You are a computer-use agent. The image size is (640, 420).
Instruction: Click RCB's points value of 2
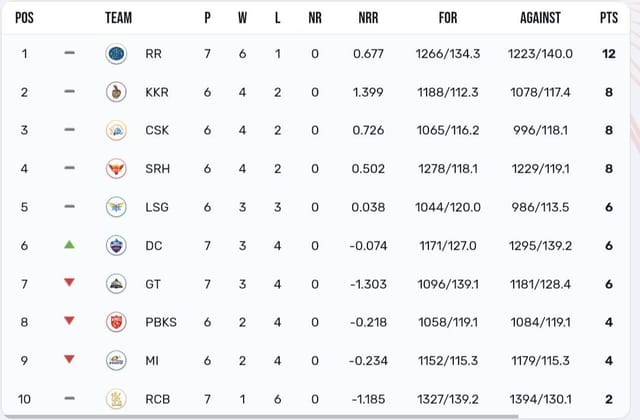(x=608, y=399)
